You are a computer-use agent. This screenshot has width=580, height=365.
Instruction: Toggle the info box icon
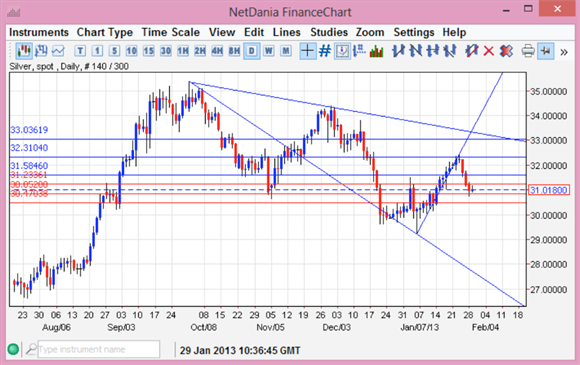point(342,51)
